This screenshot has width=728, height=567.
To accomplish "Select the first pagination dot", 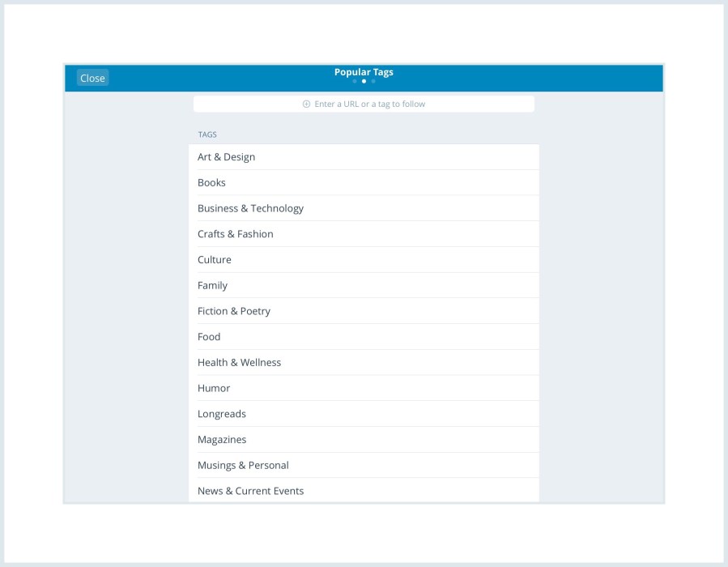I will point(355,81).
